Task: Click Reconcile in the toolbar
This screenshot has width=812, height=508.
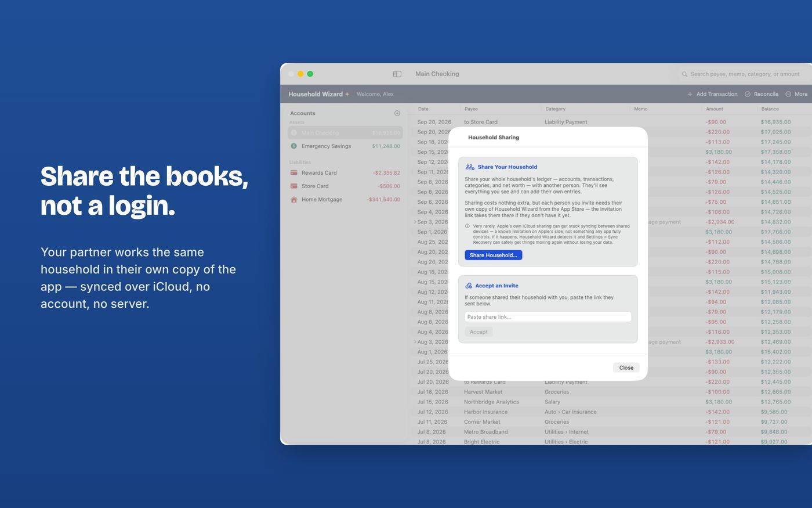Action: pos(762,94)
